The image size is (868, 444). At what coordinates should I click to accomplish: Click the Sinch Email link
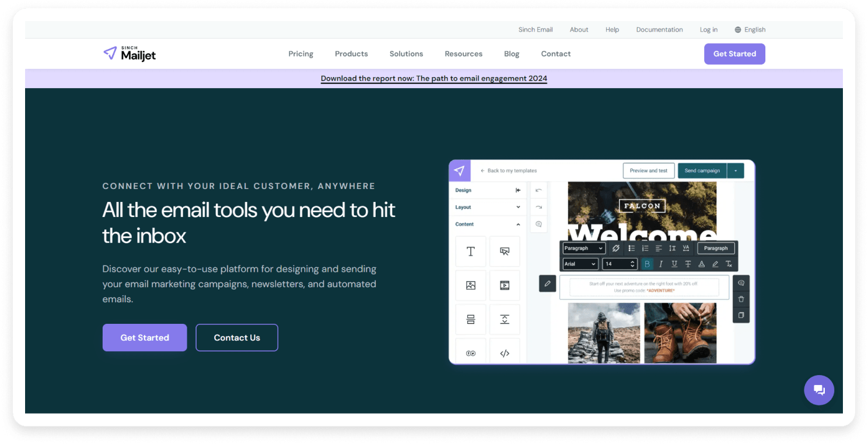click(535, 30)
